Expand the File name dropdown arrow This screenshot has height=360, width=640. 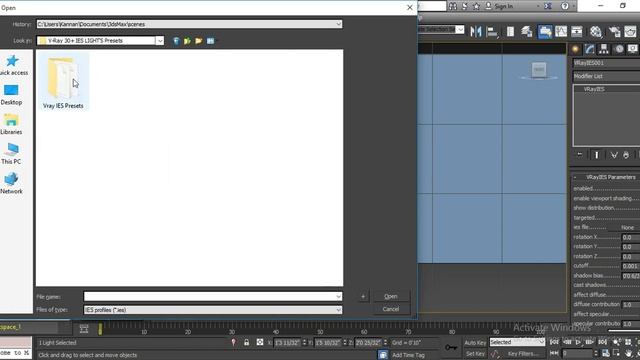coord(338,297)
